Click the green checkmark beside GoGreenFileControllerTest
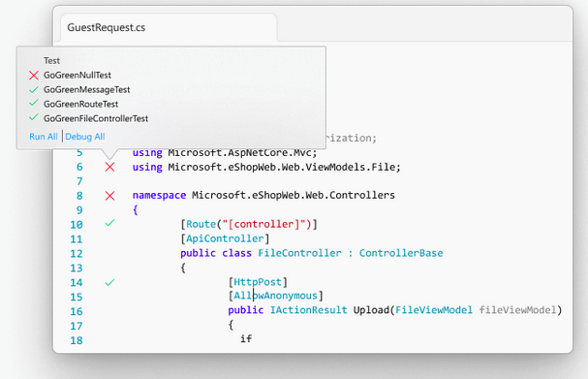Viewport: 588px width, 379px height. (34, 117)
